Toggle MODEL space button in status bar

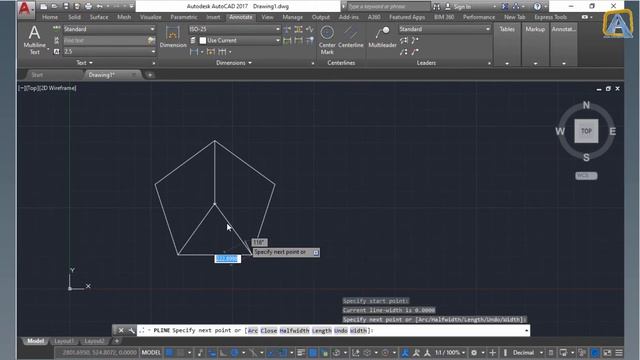pos(151,353)
